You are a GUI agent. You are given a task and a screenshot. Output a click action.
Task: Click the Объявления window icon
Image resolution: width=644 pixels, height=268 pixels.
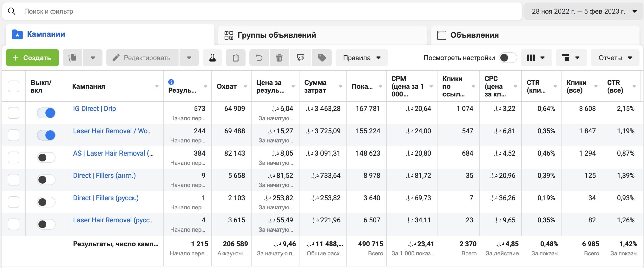(441, 35)
